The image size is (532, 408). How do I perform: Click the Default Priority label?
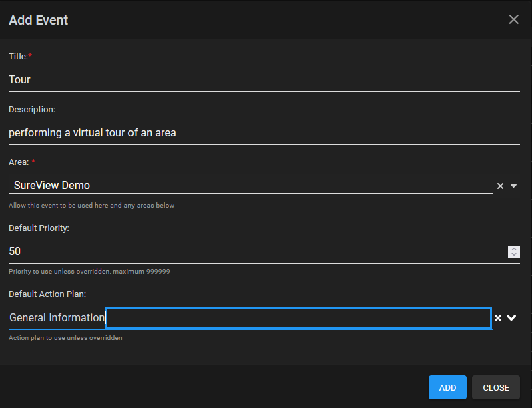(x=39, y=228)
